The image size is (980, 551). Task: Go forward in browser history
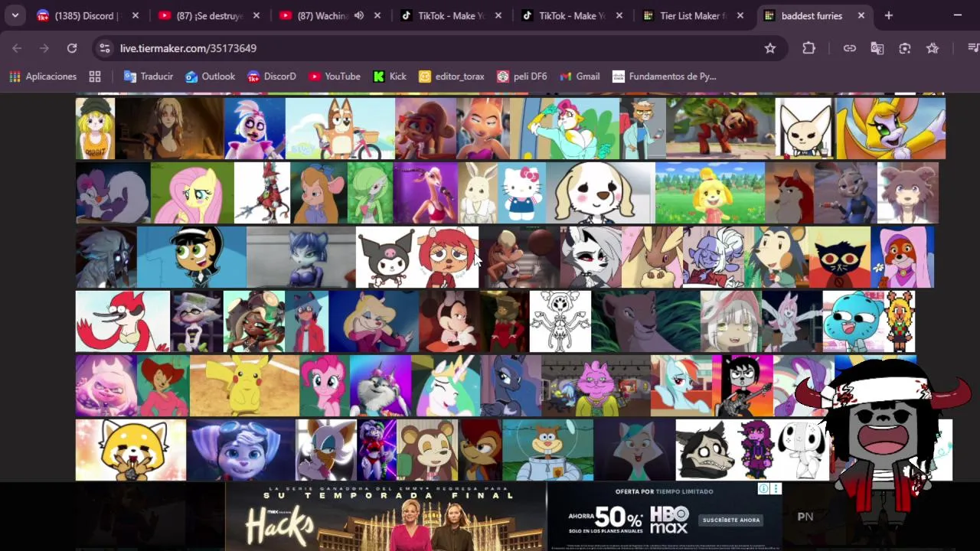pyautogui.click(x=44, y=48)
